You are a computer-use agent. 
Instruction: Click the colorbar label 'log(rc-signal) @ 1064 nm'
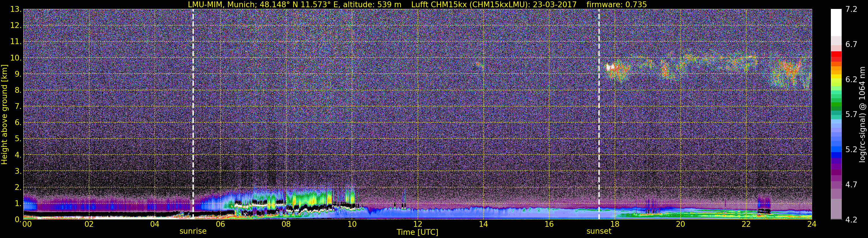click(863, 114)
